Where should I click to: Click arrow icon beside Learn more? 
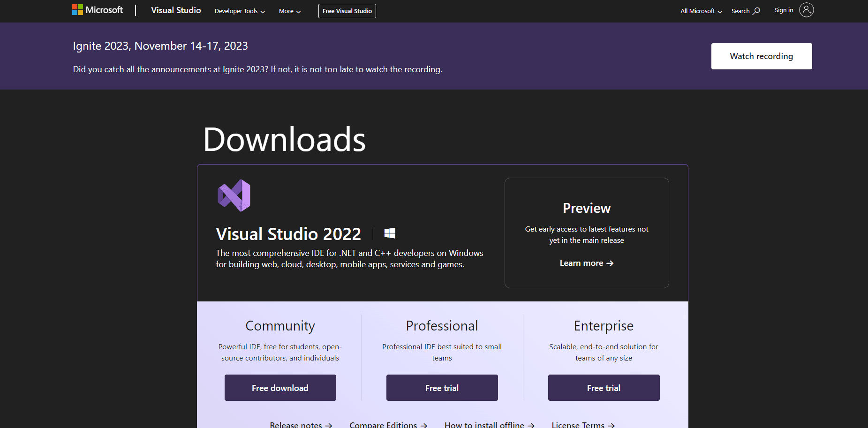point(610,263)
